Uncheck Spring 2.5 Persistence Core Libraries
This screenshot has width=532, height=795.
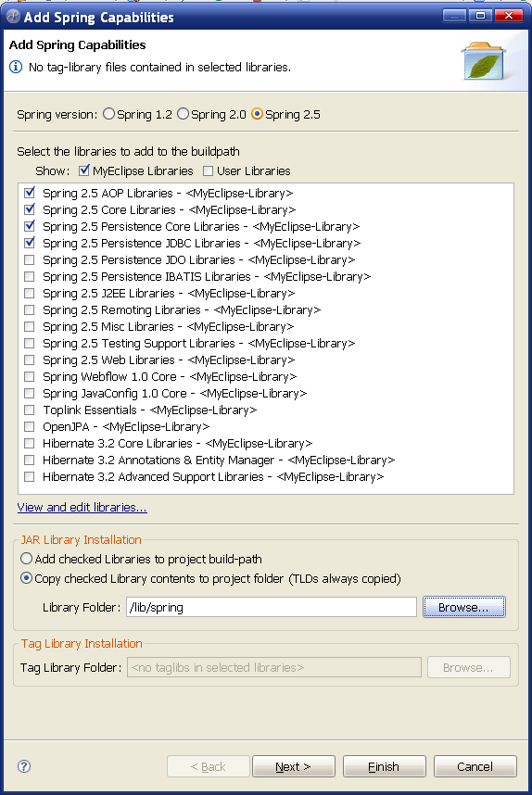[30, 227]
